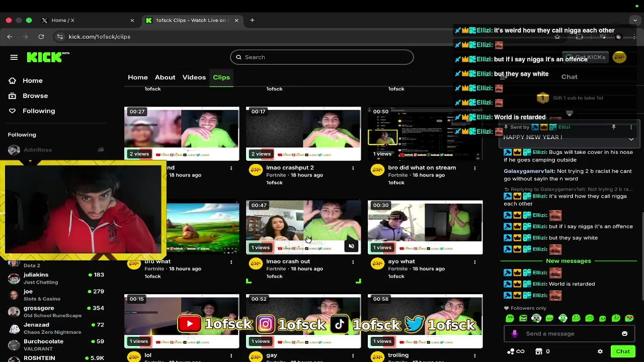Open pinned message three-dot menu
Screen dimensions: 644x362
pyautogui.click(x=631, y=128)
